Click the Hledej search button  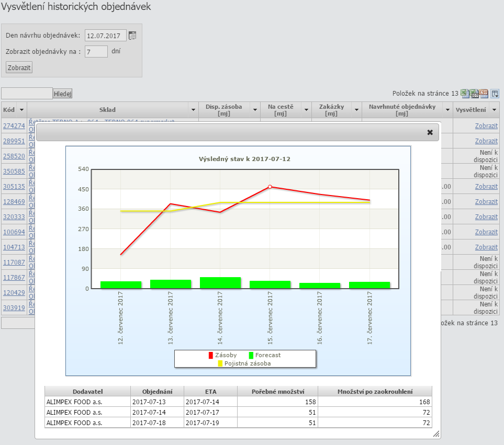click(x=62, y=94)
